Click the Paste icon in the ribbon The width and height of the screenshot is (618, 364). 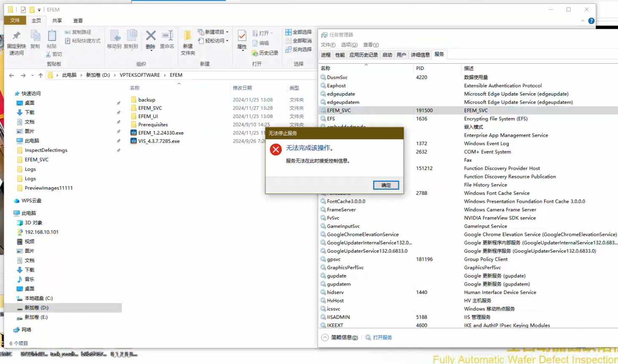point(52,36)
